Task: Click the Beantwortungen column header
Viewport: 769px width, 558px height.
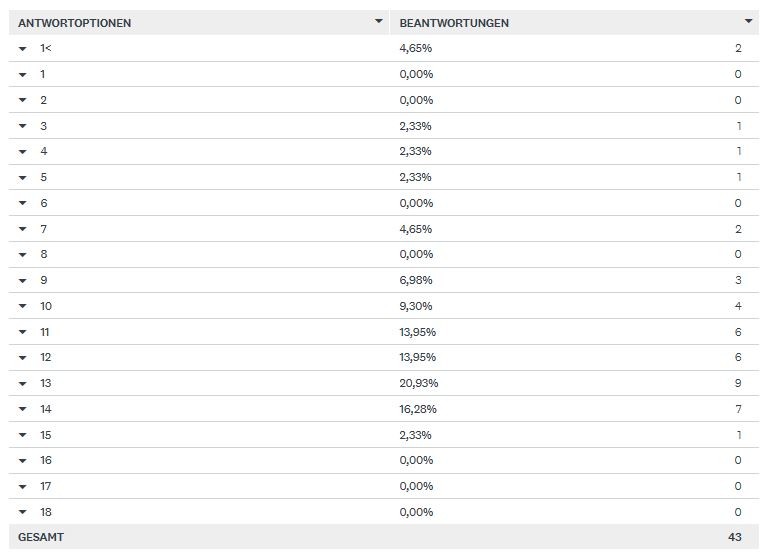Action: coord(454,23)
